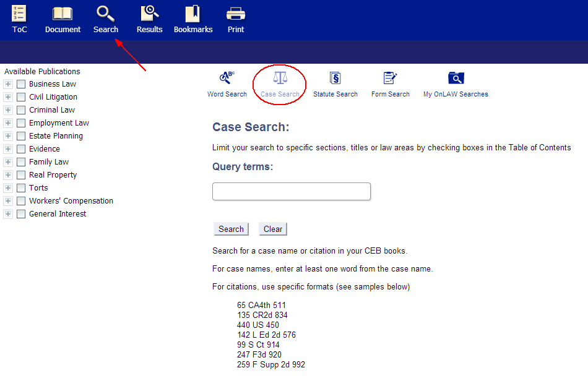Select the Form Search icon
This screenshot has width=588, height=381.
[x=390, y=78]
